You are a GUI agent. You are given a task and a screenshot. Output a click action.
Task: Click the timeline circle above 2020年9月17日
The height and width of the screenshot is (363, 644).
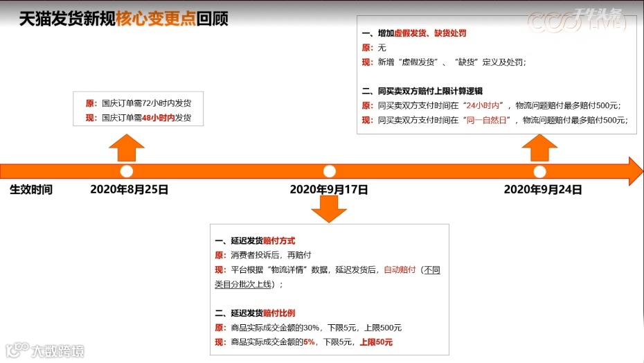[x=330, y=171]
